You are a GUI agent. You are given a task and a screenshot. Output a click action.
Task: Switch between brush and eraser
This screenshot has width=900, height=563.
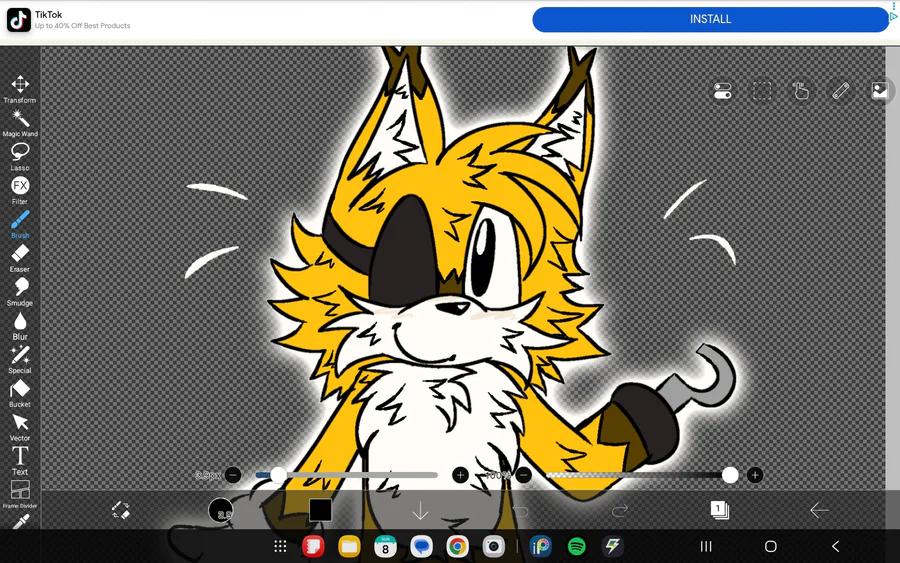tap(121, 510)
